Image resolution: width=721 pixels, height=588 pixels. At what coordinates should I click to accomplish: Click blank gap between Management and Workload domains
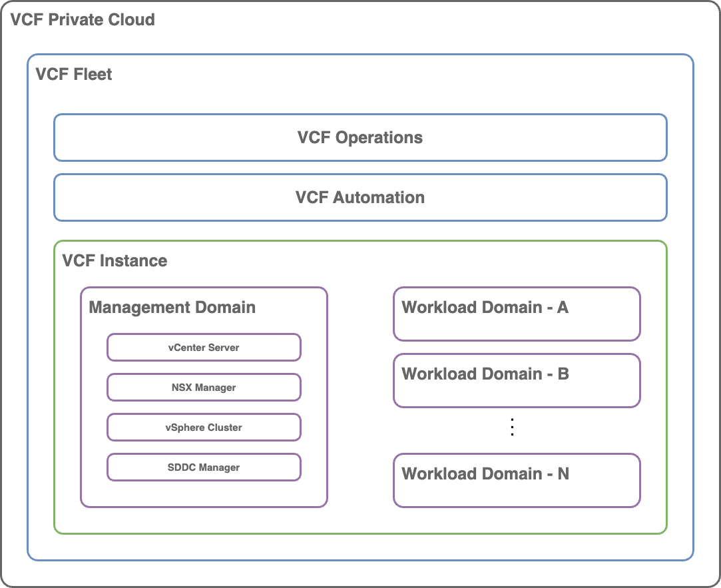(x=360, y=400)
